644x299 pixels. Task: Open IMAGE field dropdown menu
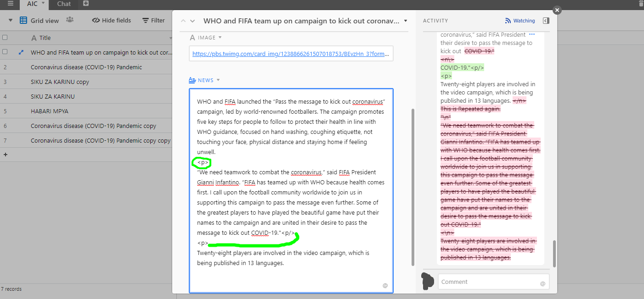[x=220, y=38]
